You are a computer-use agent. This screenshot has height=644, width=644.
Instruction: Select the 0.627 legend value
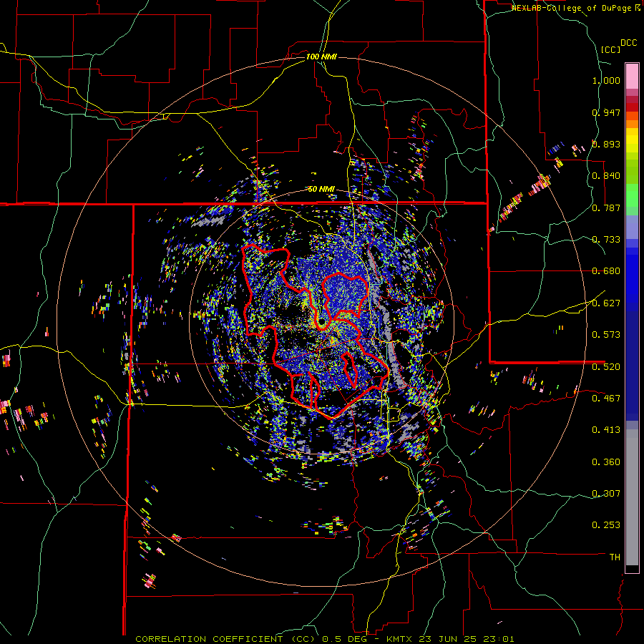pos(606,303)
